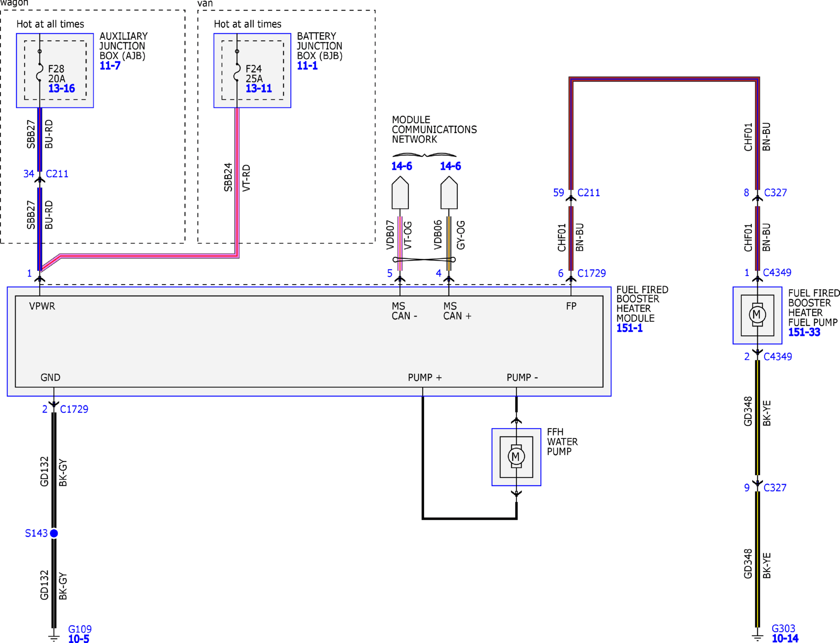840x643 pixels.
Task: Select the G303 ground label
Action: [x=783, y=628]
